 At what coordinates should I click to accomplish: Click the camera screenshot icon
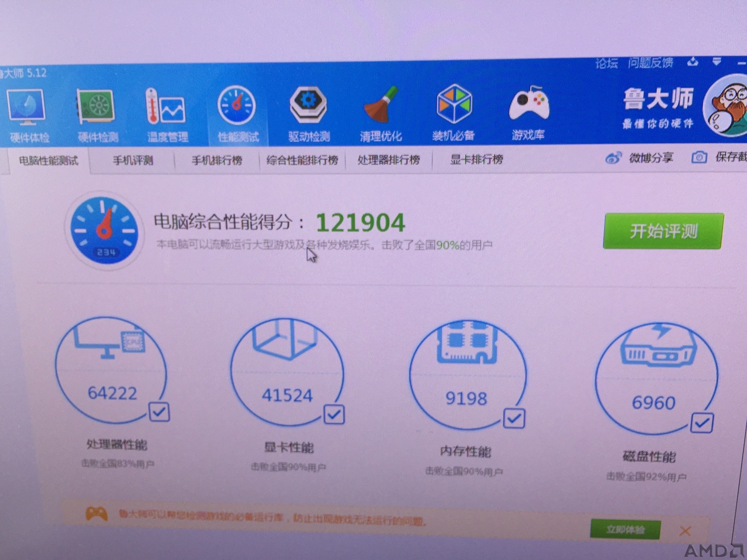pyautogui.click(x=699, y=157)
